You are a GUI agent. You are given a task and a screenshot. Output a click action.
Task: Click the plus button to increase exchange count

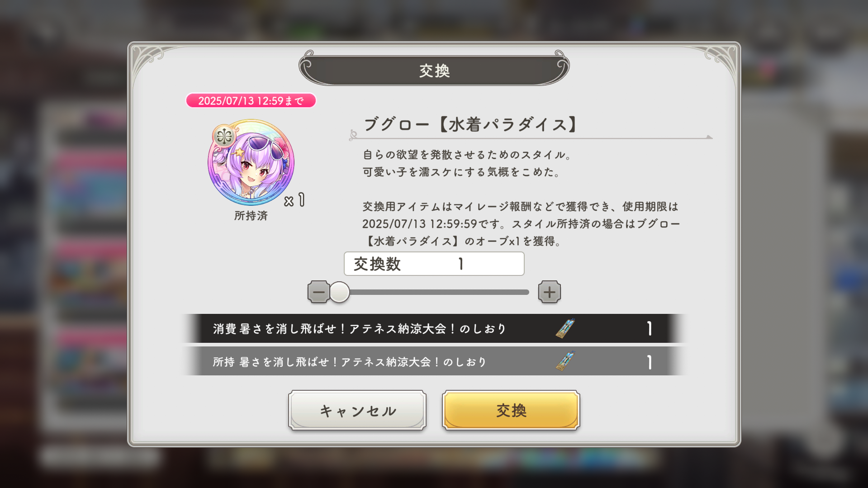(550, 292)
